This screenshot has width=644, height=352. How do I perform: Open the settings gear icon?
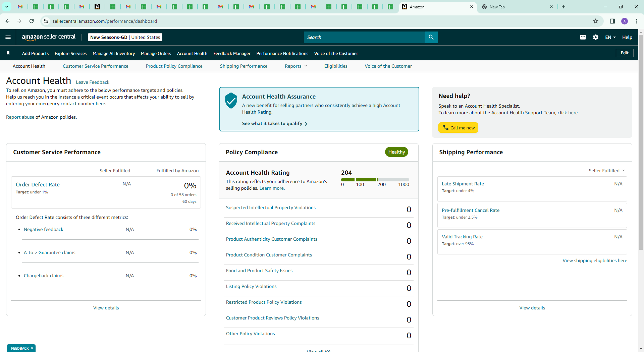[x=596, y=37]
